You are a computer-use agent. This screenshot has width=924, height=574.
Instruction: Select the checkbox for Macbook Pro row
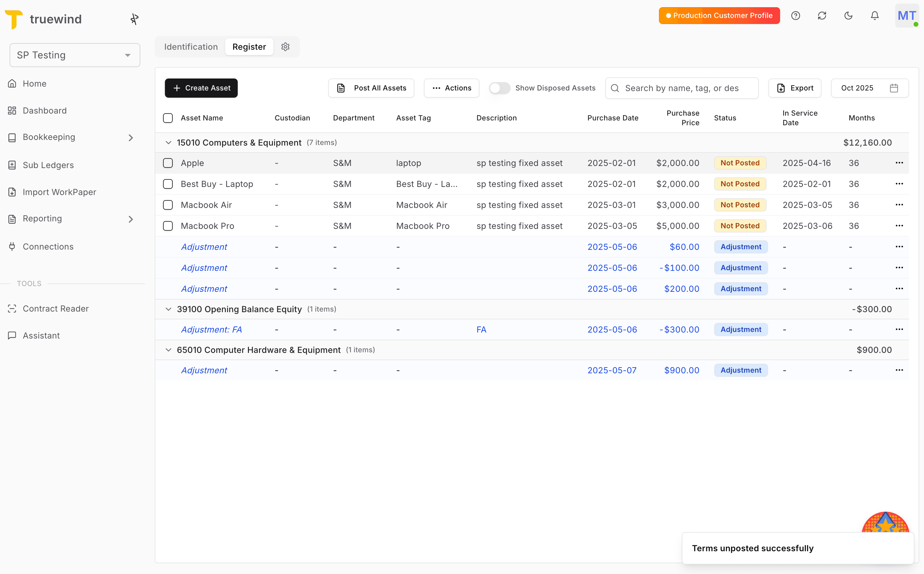(x=168, y=226)
